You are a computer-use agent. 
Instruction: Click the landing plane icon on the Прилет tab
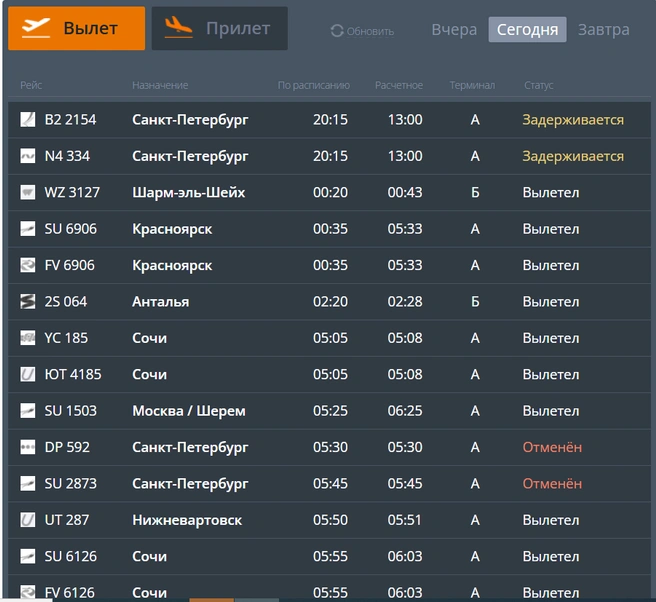(179, 28)
